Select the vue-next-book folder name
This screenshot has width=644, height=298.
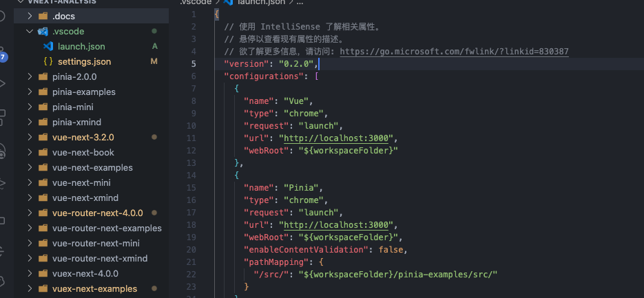(x=83, y=152)
